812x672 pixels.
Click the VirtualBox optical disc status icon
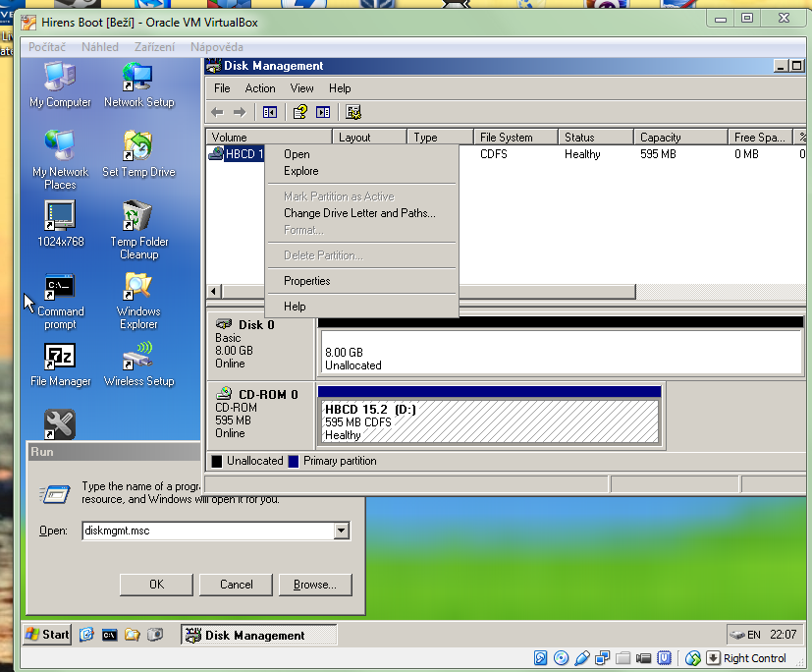pyautogui.click(x=561, y=658)
